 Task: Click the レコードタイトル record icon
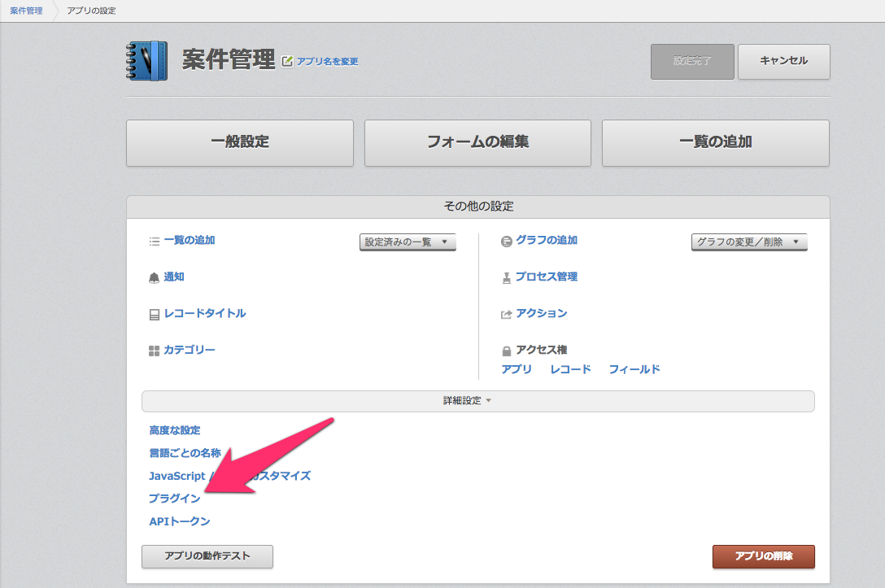pyautogui.click(x=155, y=314)
